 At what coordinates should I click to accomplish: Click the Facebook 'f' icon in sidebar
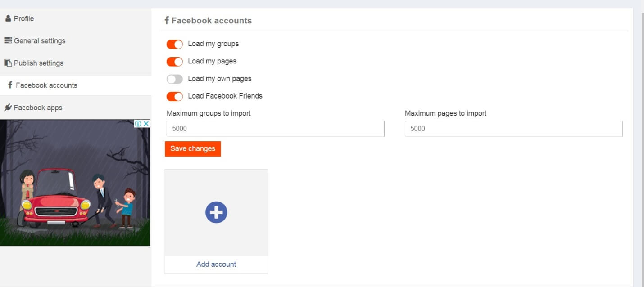[x=10, y=85]
